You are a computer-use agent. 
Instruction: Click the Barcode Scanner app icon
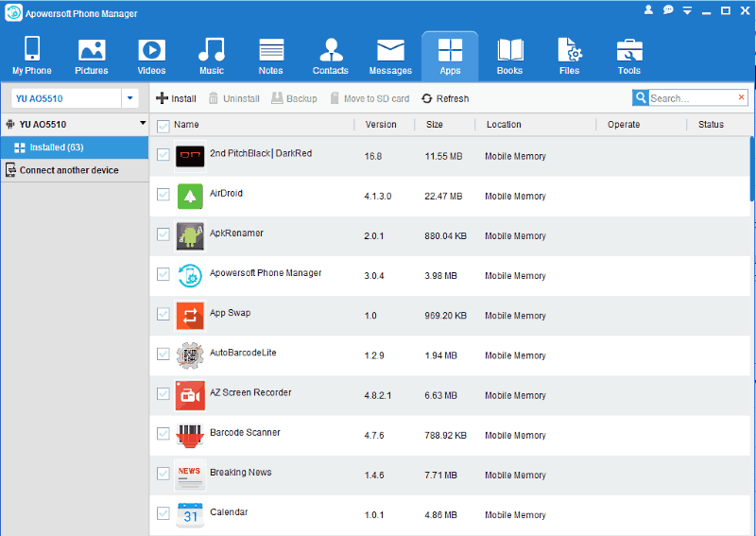click(x=190, y=435)
